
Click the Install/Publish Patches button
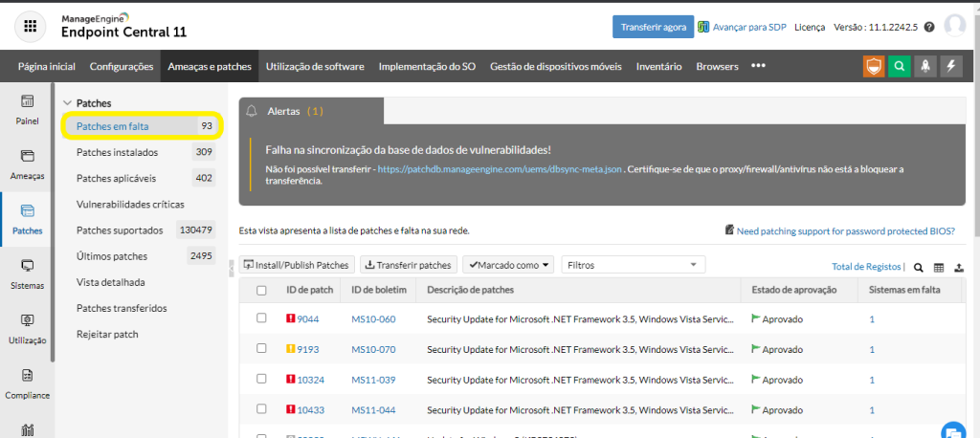point(298,265)
